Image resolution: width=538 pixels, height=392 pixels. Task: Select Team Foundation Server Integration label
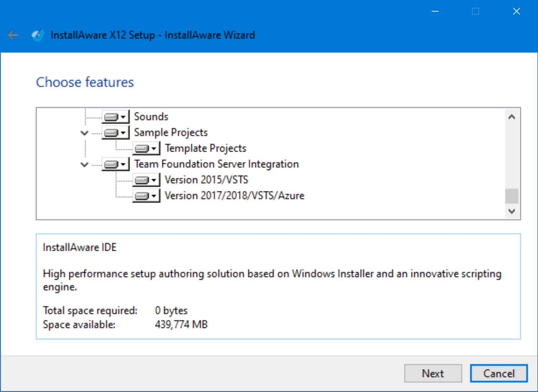(217, 164)
